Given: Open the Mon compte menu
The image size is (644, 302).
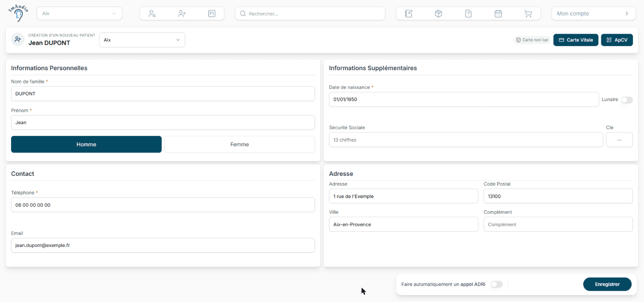Looking at the screenshot, I should tap(593, 14).
